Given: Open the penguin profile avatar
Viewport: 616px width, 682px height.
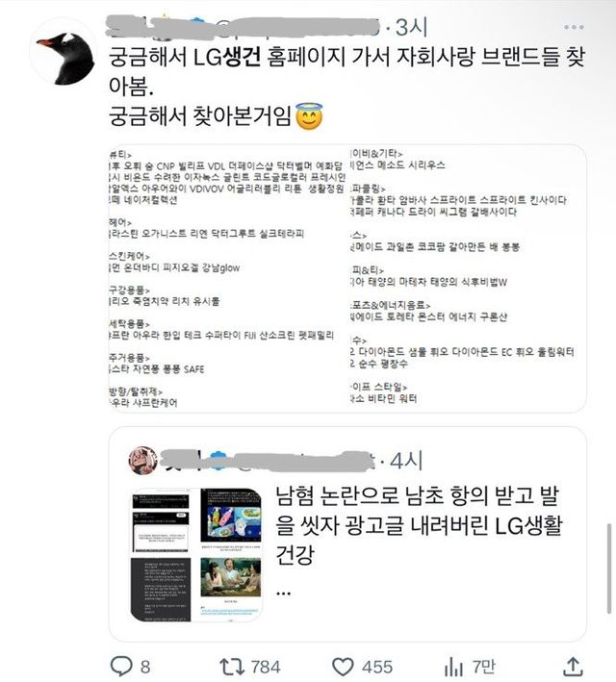Looking at the screenshot, I should (64, 51).
